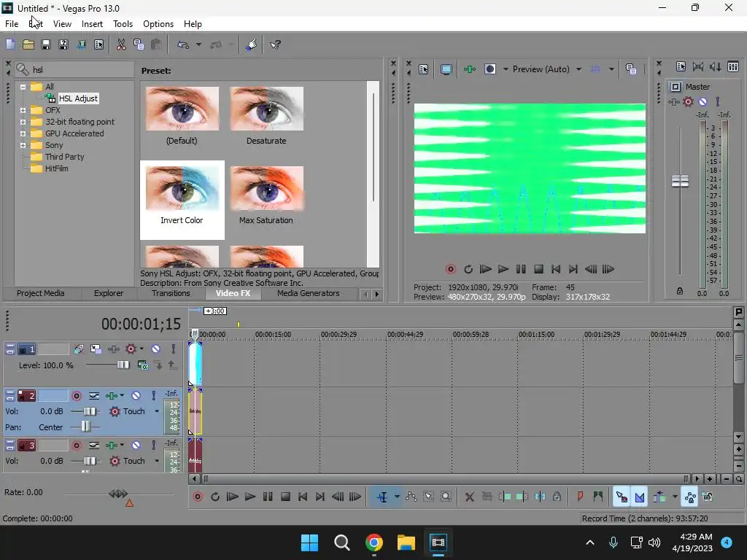This screenshot has height=560, width=747.
Task: Open track motion on video track 1
Action: tap(96, 349)
